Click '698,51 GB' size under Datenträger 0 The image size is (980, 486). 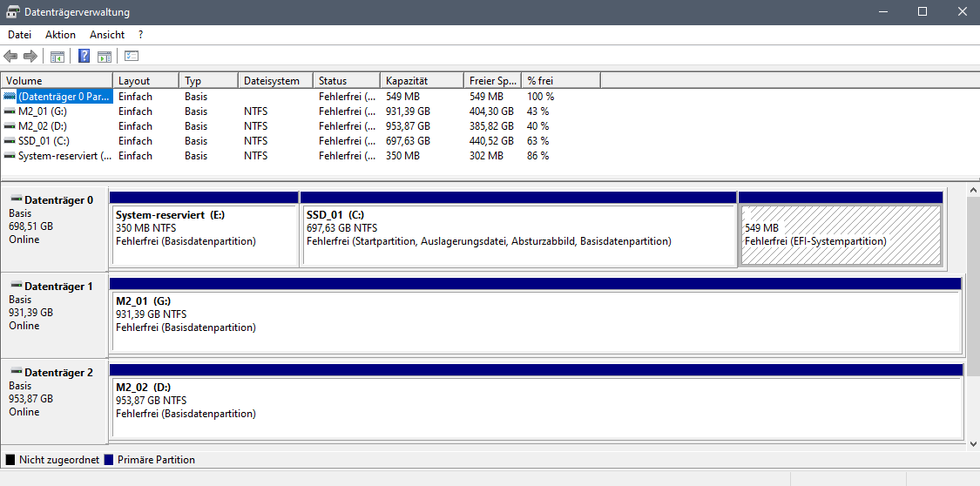30,226
